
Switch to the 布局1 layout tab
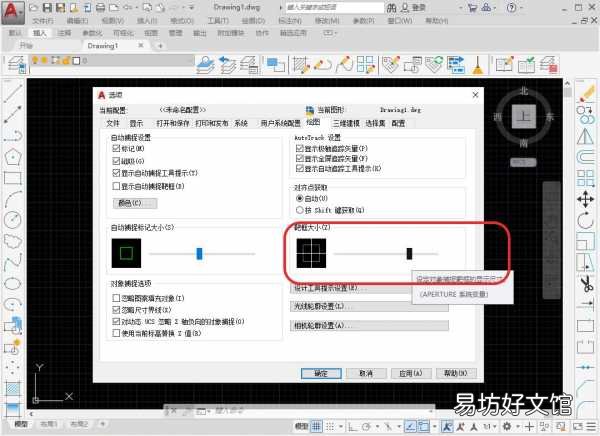tap(49, 424)
